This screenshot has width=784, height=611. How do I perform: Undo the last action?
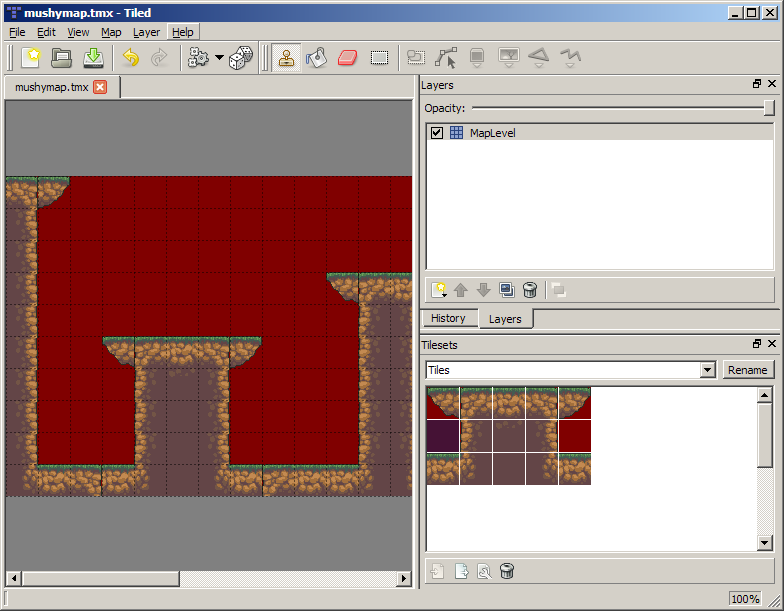point(130,58)
